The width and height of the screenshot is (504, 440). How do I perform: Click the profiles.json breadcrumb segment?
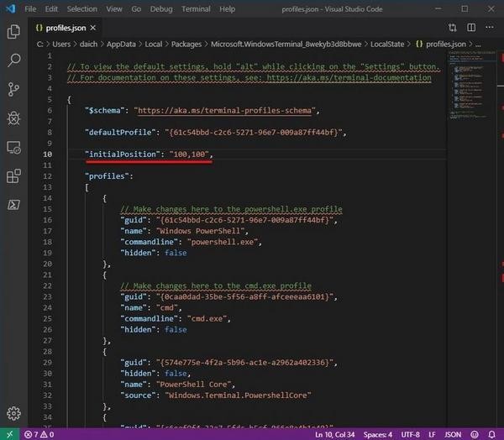coord(441,44)
